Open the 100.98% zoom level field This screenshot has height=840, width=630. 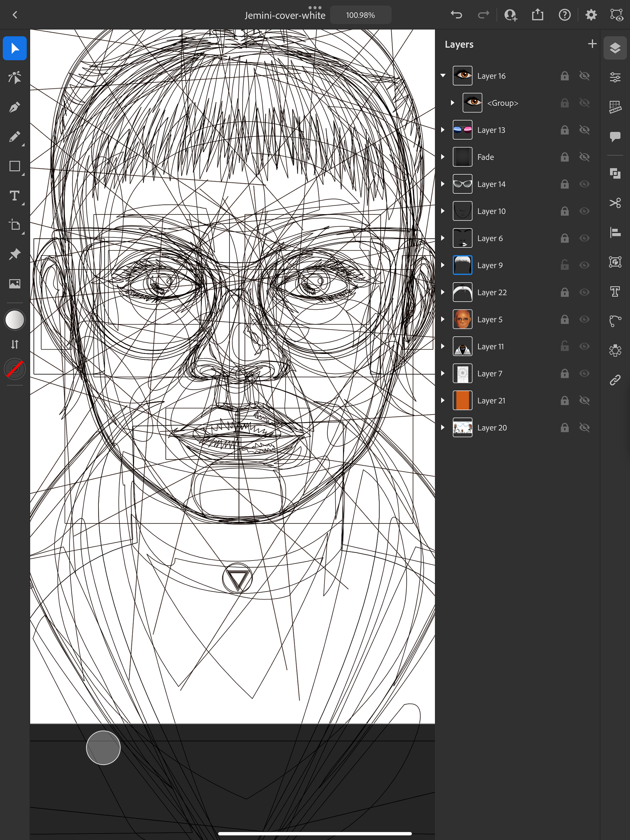pos(360,15)
